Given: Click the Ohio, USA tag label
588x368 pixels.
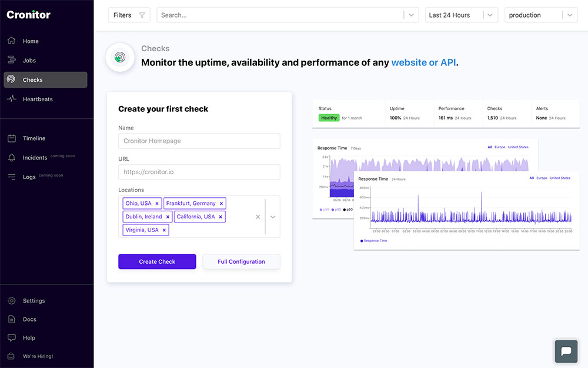Looking at the screenshot, I should (x=138, y=204).
